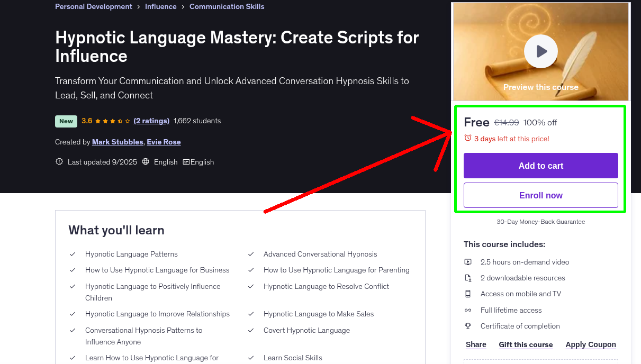Play the course preview video
The image size is (641, 364).
pyautogui.click(x=540, y=51)
